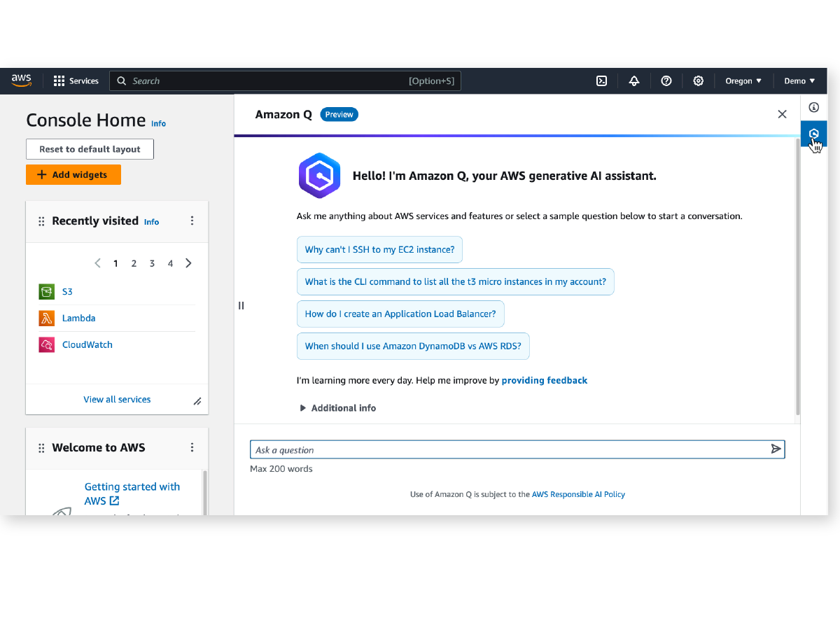Image resolution: width=840 pixels, height=630 pixels.
Task: Open the providing feedback link
Action: coord(545,381)
